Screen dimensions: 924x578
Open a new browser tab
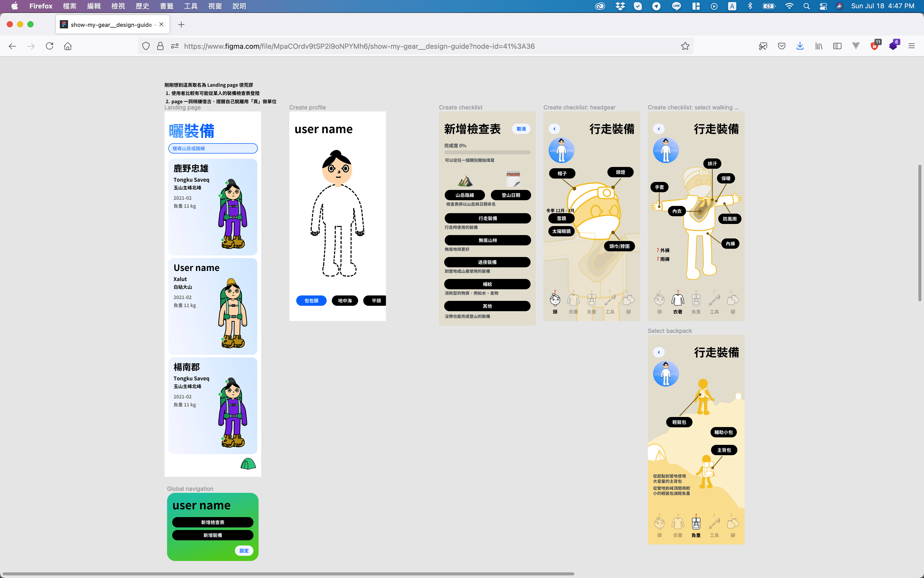(181, 25)
